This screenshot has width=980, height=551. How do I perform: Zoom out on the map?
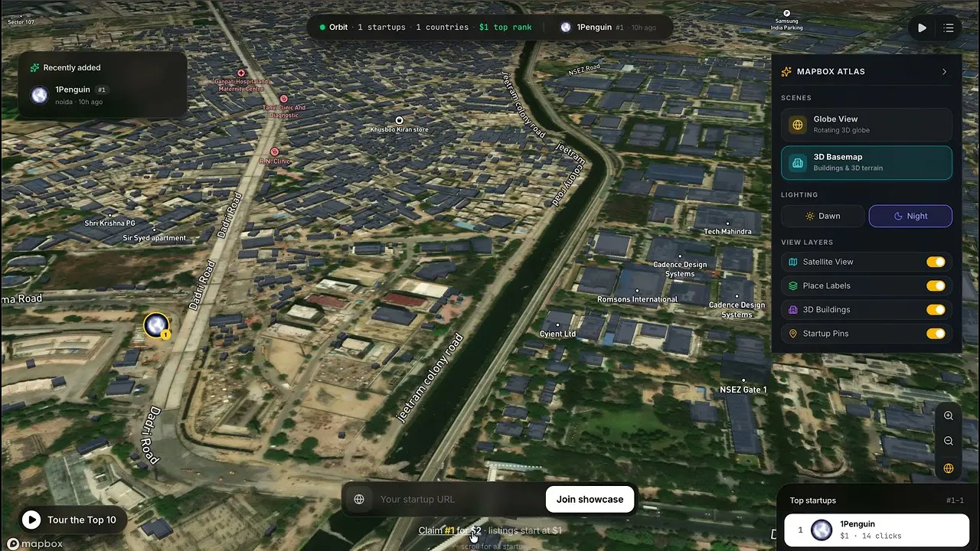pos(949,441)
